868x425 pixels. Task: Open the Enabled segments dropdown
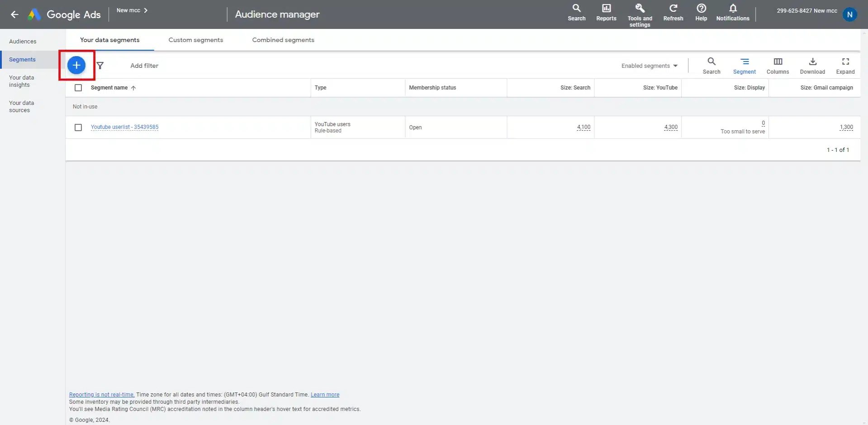tap(650, 66)
